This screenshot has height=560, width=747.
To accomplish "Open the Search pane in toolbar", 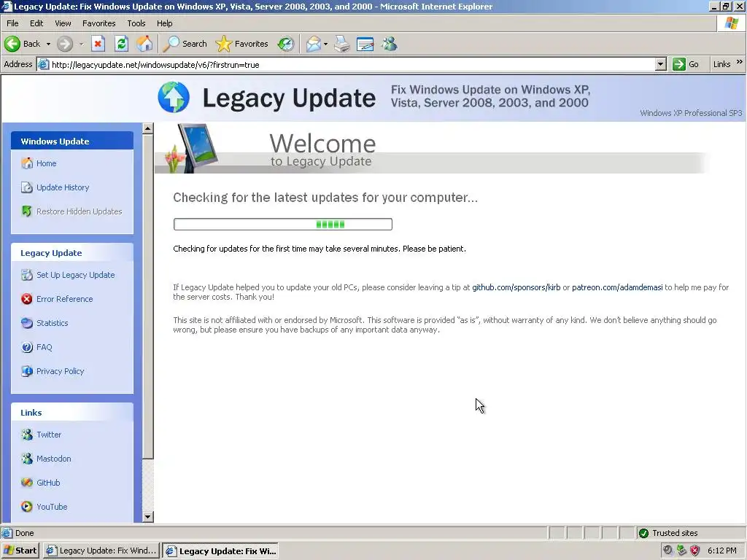I will click(185, 44).
